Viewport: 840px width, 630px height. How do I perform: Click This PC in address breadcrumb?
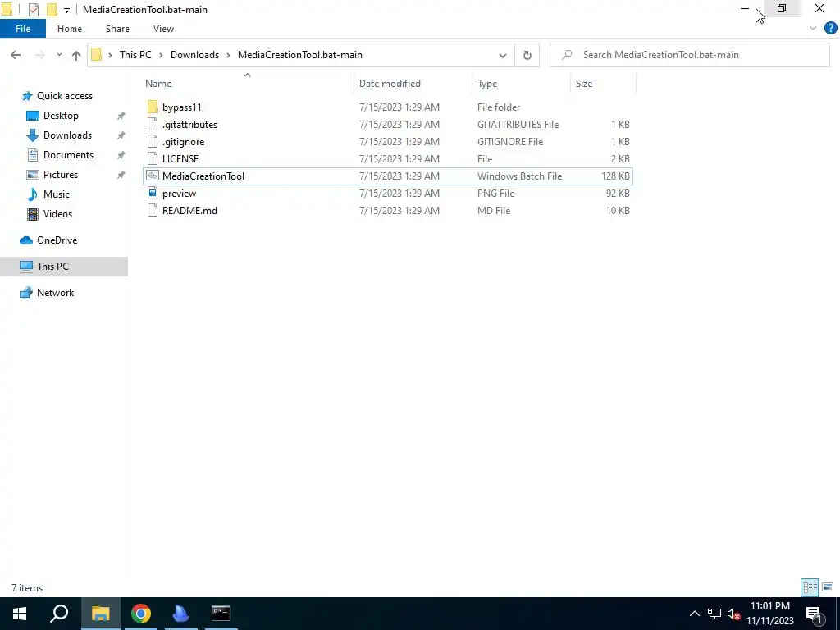(x=135, y=55)
